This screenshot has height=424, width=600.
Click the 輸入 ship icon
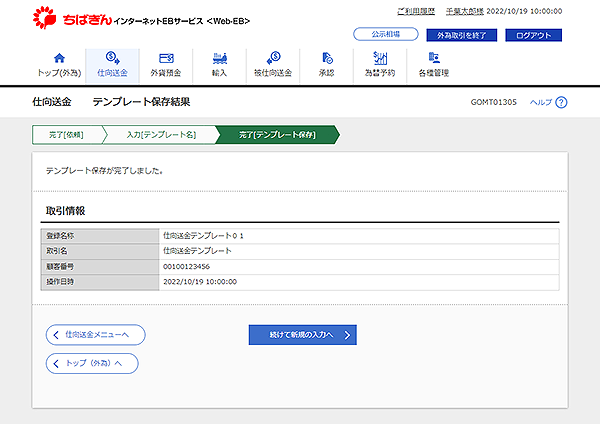220,58
